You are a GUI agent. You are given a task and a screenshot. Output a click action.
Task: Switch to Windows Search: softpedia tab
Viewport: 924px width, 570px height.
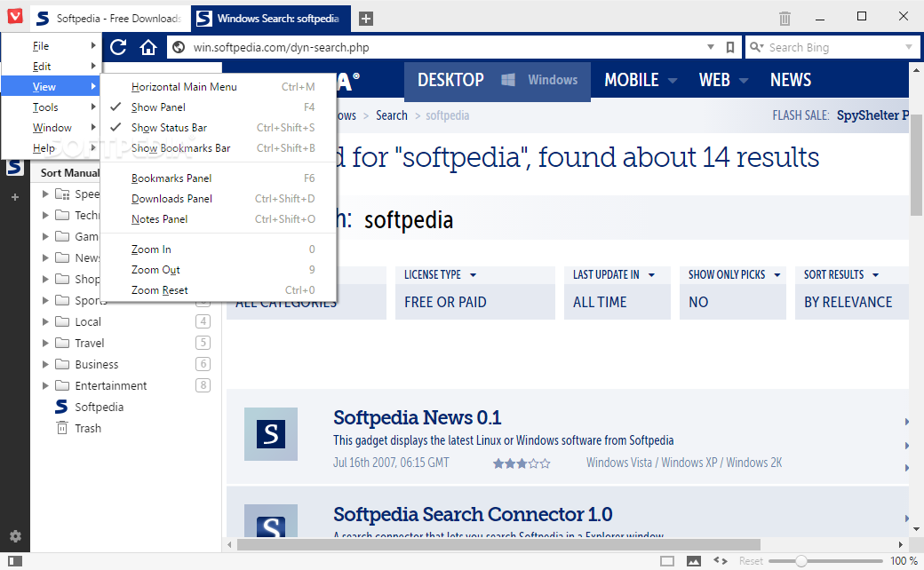click(271, 19)
